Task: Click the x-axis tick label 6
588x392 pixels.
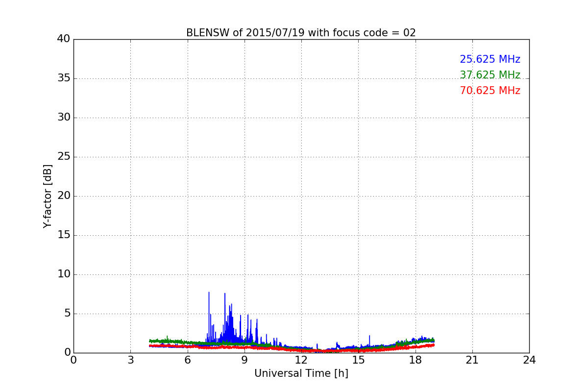Action: (187, 360)
